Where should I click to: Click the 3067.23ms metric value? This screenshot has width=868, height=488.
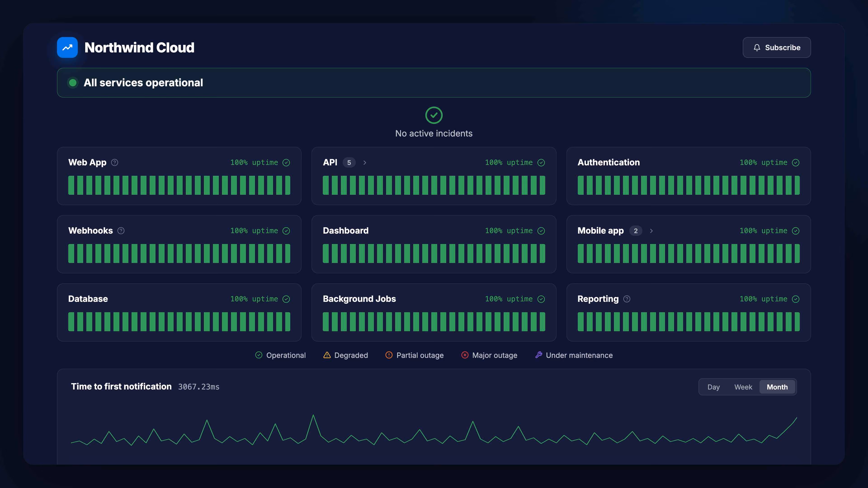tap(199, 387)
